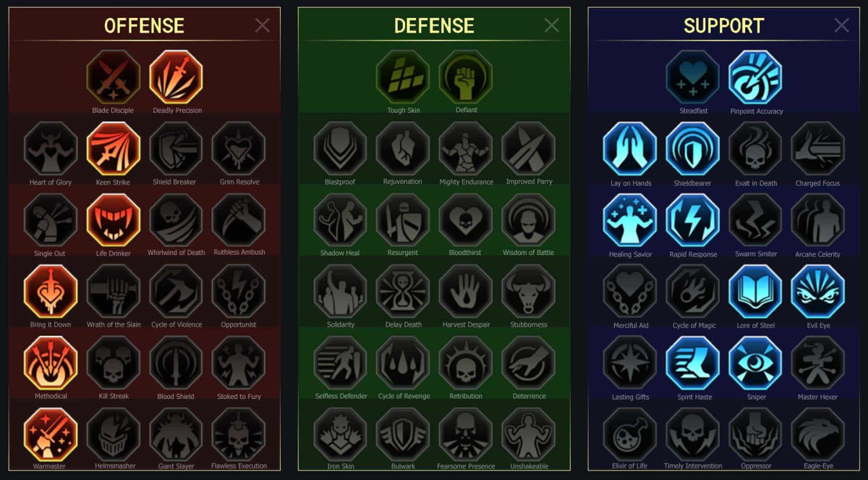
Task: Select the Bloodthirst mastery icon
Action: (466, 219)
